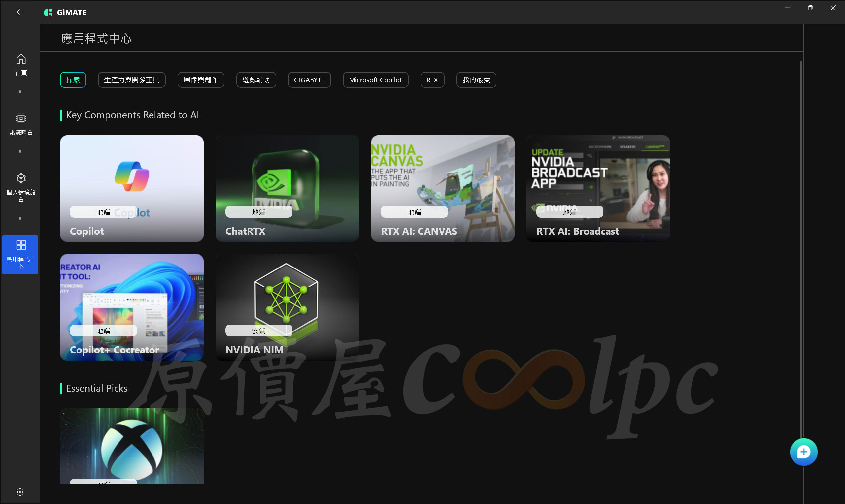The width and height of the screenshot is (845, 504).
Task: Open the ChatRTX app card
Action: tap(287, 188)
